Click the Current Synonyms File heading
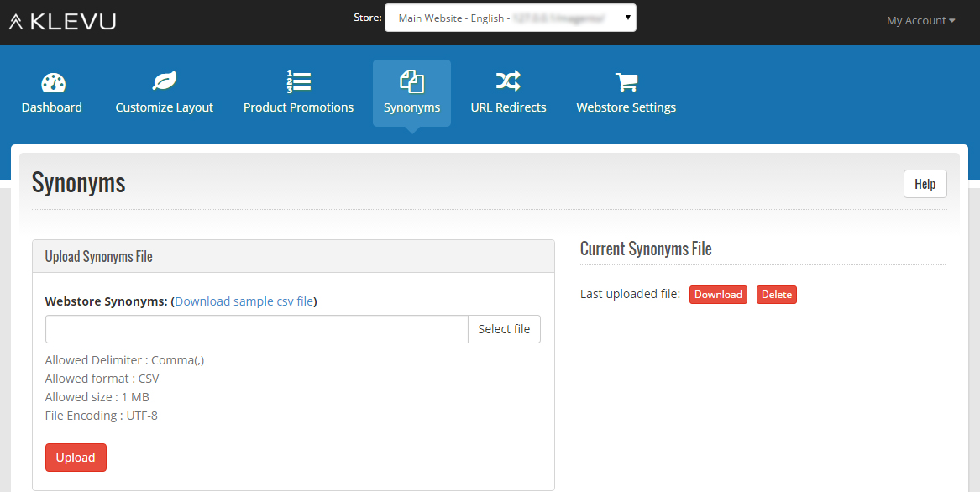 (x=646, y=249)
